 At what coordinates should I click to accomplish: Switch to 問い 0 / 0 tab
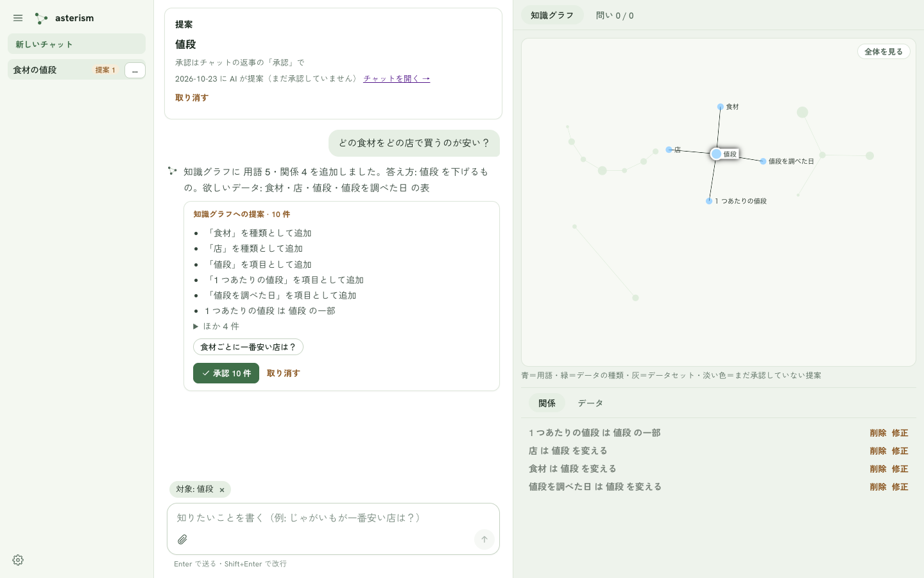coord(615,15)
